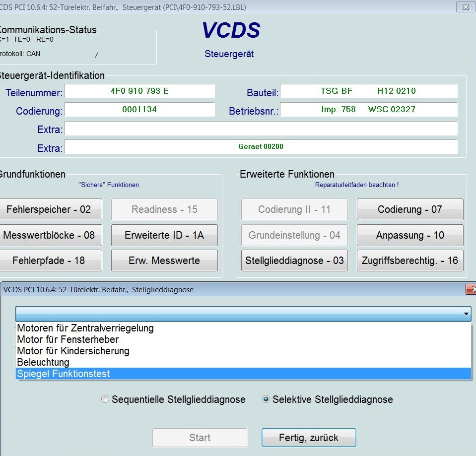Choose Spiegel Funktionstest from the list
This screenshot has width=476, height=456.
coord(243,374)
